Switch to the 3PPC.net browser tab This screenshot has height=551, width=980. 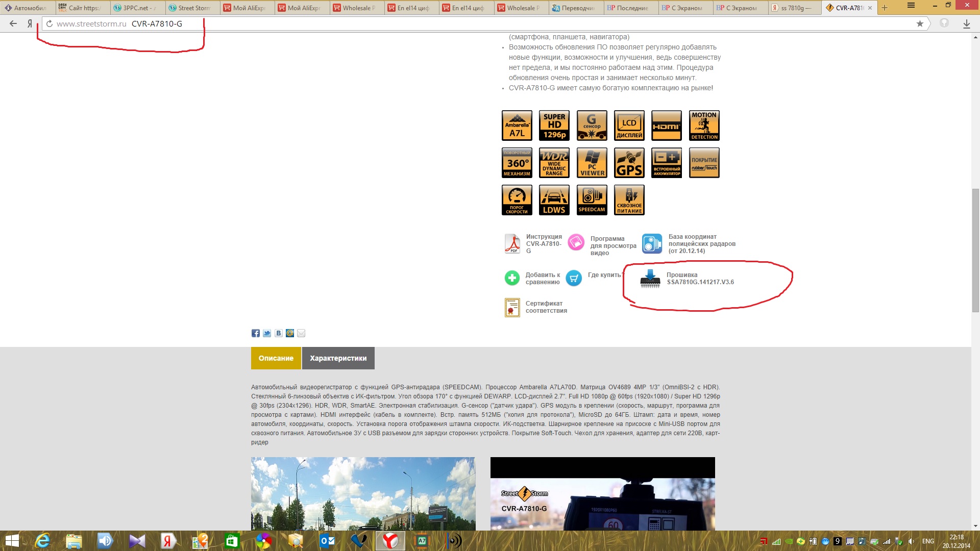[138, 8]
